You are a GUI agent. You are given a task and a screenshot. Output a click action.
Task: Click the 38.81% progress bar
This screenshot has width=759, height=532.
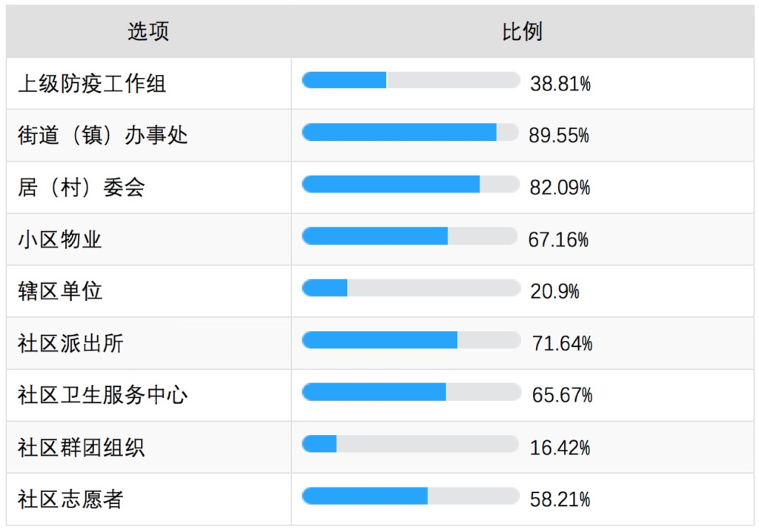(411, 80)
